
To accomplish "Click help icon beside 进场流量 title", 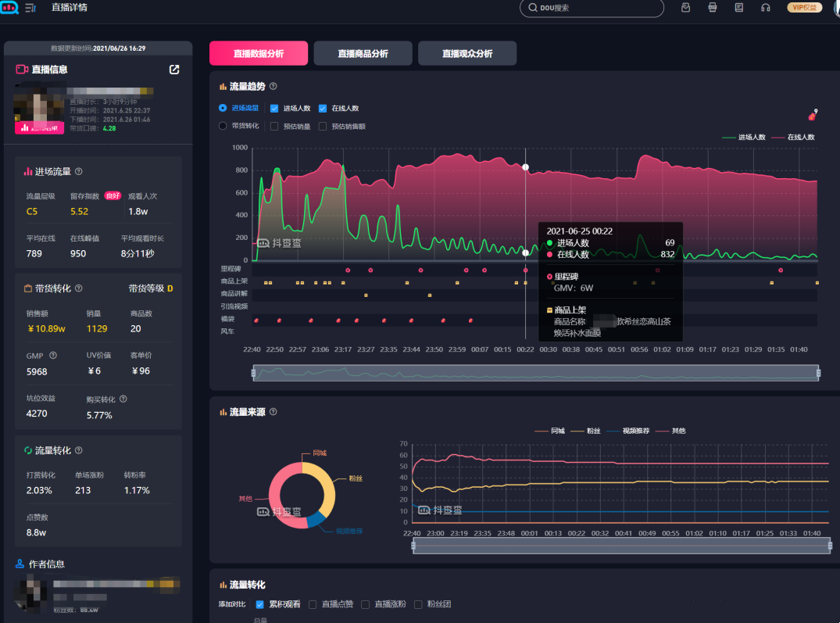I will (x=78, y=171).
